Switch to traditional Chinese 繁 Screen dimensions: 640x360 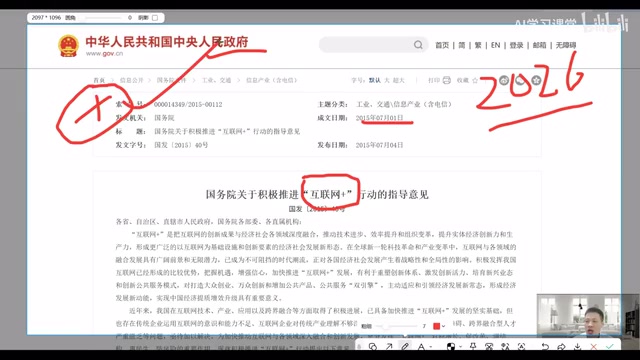478,45
